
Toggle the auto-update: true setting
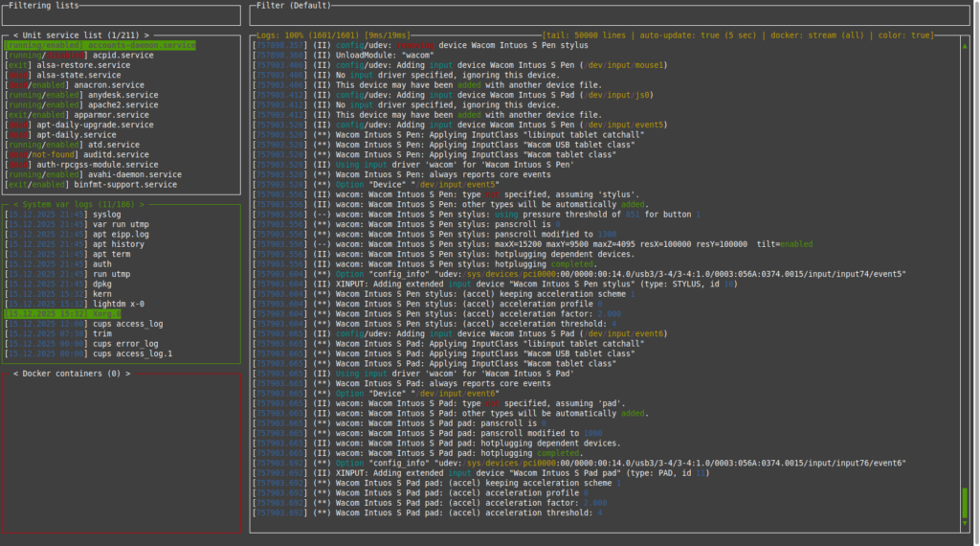click(699, 34)
